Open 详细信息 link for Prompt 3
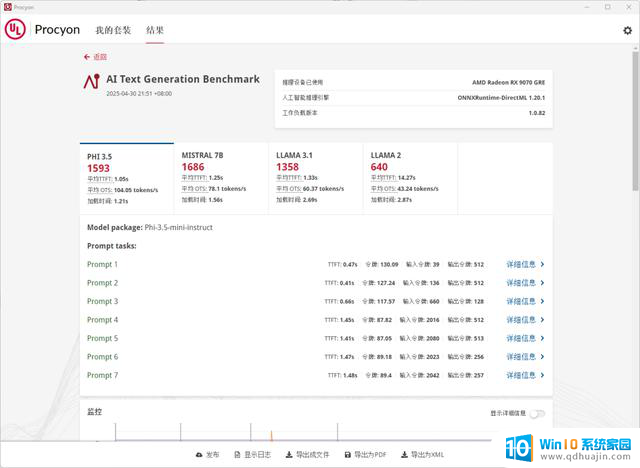 tap(521, 301)
